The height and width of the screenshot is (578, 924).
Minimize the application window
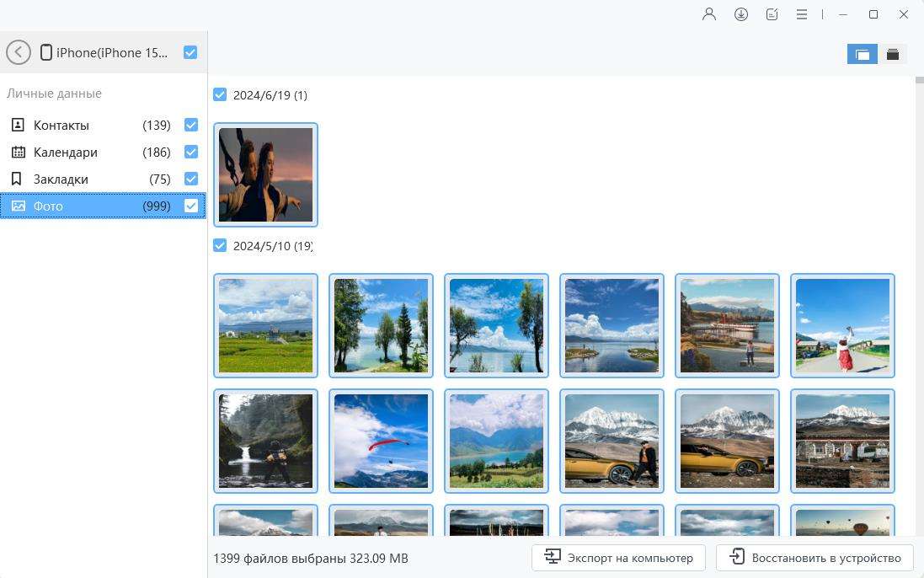pyautogui.click(x=843, y=14)
